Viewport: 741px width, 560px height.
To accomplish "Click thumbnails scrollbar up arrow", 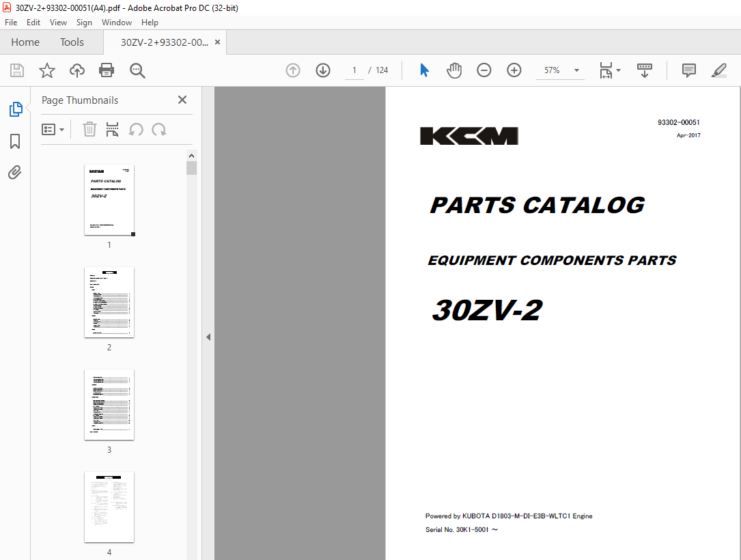I will tap(191, 156).
